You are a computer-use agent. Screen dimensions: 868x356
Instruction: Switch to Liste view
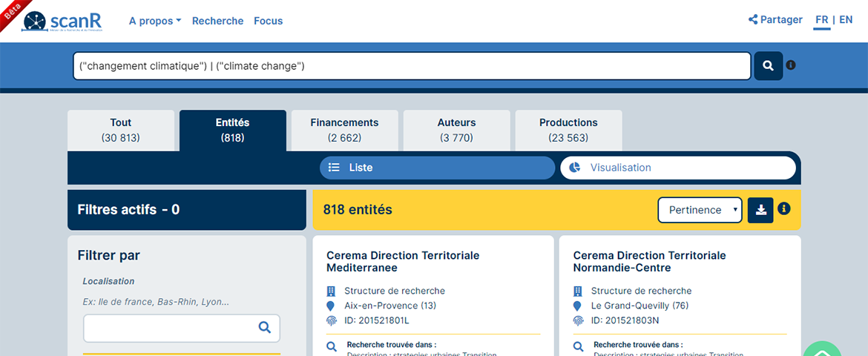click(437, 168)
